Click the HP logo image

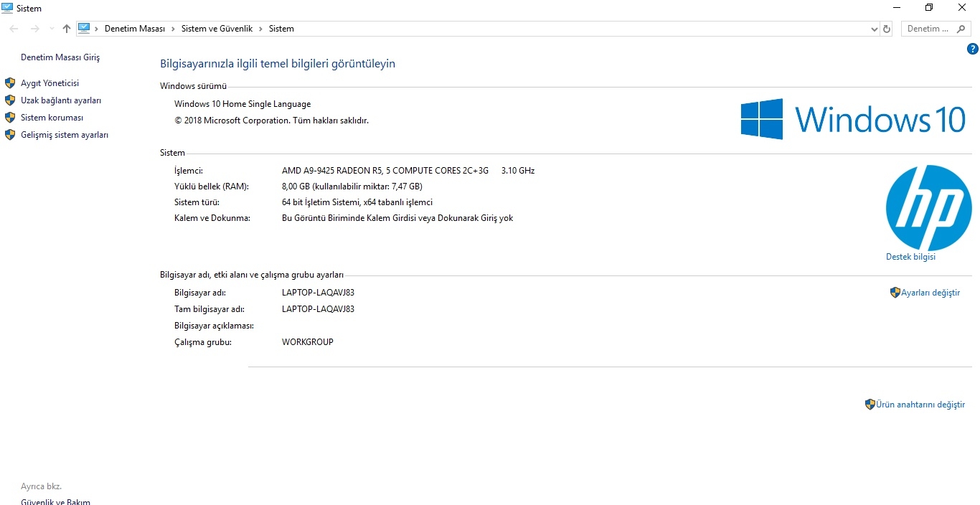[929, 207]
